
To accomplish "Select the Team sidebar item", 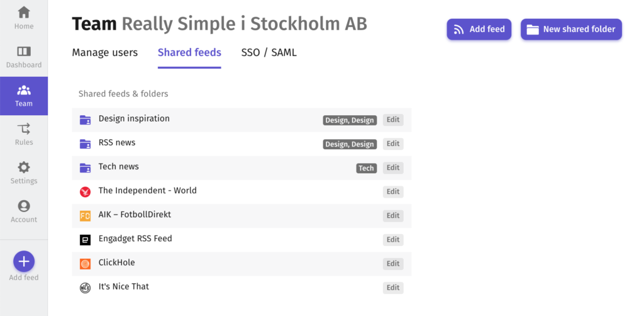I will 24,96.
